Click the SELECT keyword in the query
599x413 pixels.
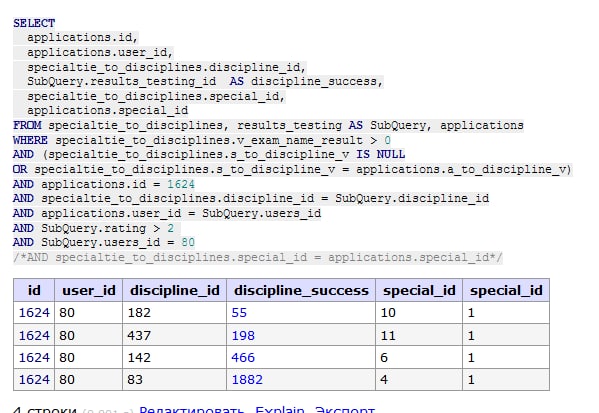tap(34, 23)
